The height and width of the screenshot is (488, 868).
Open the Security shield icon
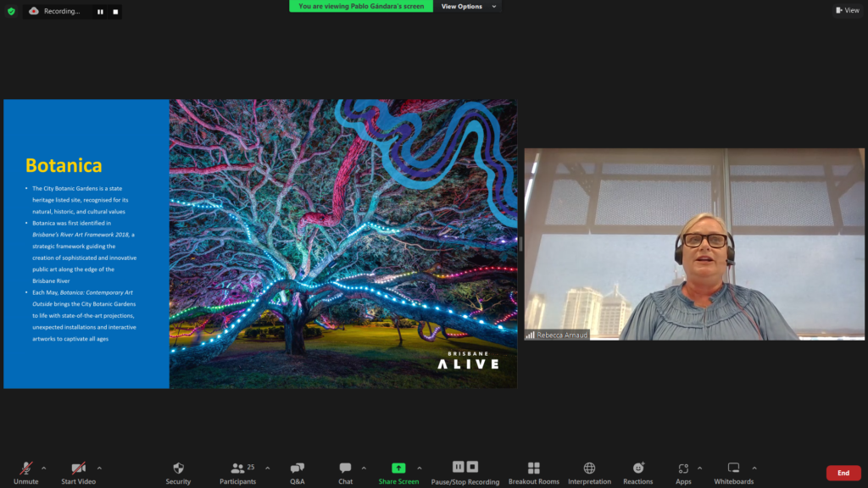coord(178,469)
